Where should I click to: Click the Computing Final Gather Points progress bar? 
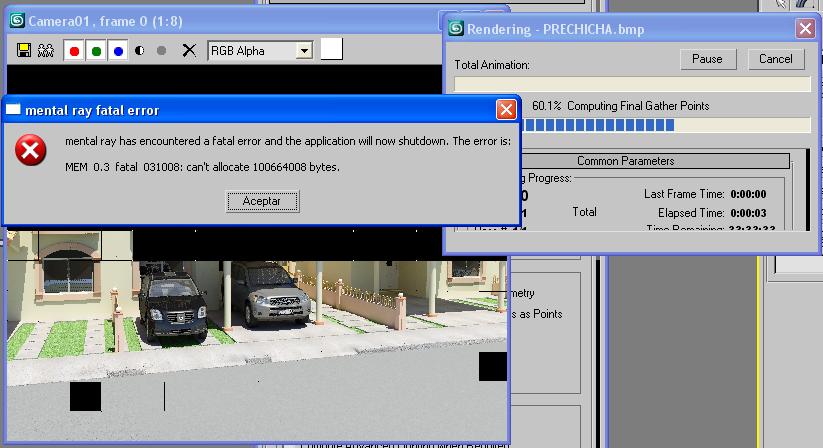(666, 125)
